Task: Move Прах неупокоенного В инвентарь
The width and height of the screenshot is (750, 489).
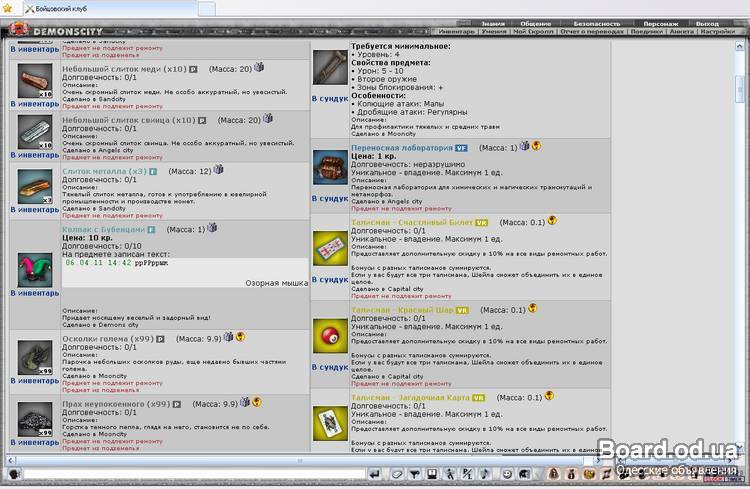Action: tap(35, 443)
